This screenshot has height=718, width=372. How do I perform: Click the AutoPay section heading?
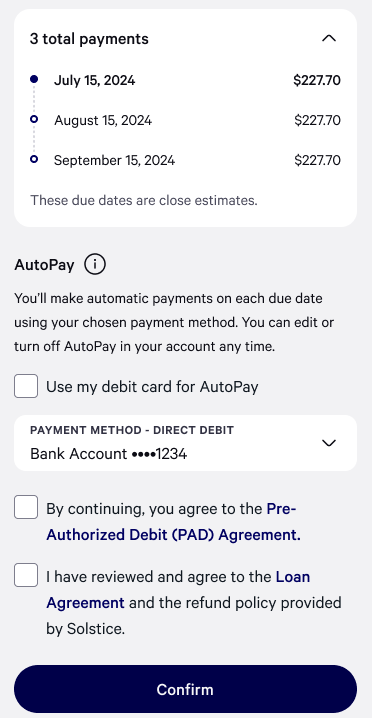[44, 265]
